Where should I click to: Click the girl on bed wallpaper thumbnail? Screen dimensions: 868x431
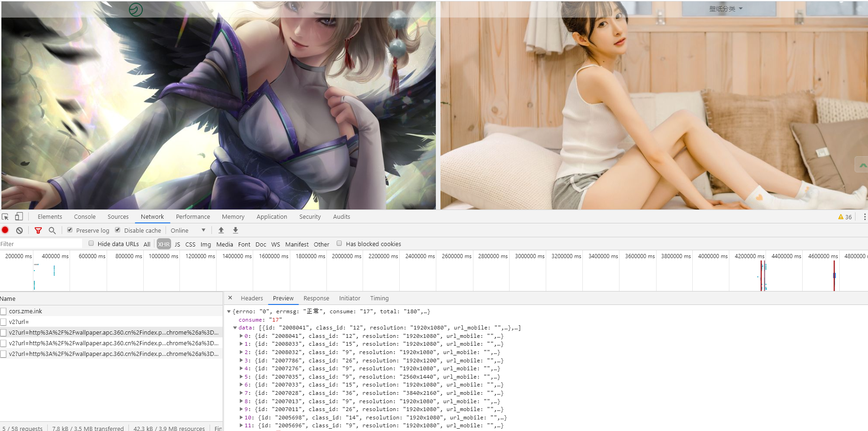[654, 105]
